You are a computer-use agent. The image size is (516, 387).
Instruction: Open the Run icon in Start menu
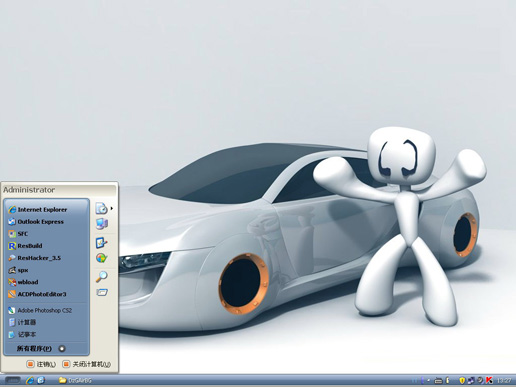[102, 292]
